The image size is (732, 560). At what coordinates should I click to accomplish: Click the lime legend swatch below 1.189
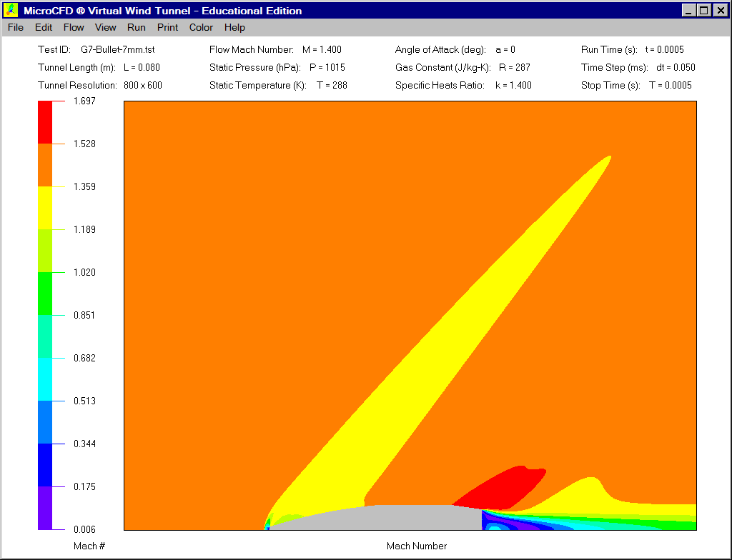45,251
